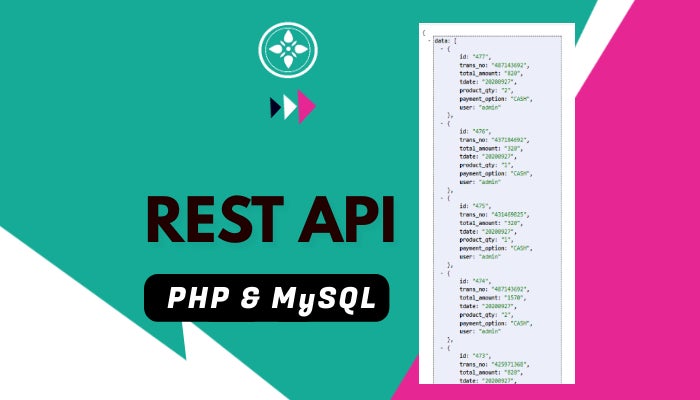Screen dimensions: 700x400
Task: Collapse the JSON object with id 477
Action: [442, 48]
